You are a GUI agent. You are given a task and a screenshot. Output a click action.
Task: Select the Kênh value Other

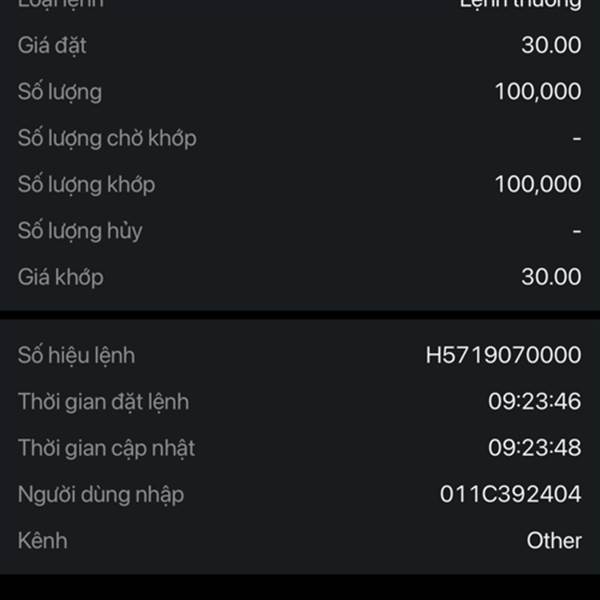(554, 541)
